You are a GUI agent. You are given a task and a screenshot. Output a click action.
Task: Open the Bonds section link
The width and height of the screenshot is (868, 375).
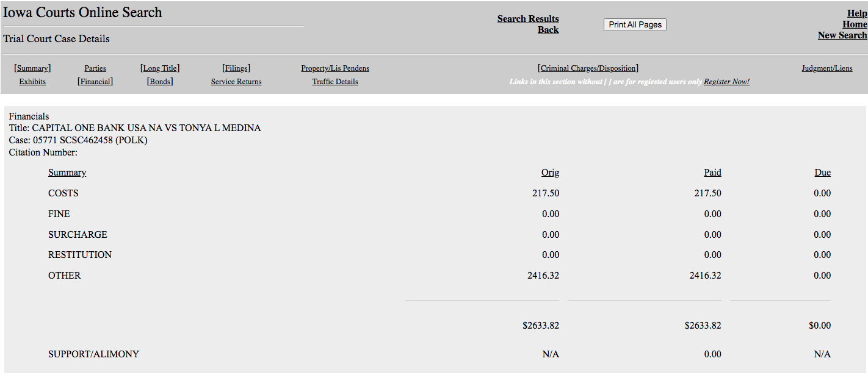click(160, 82)
